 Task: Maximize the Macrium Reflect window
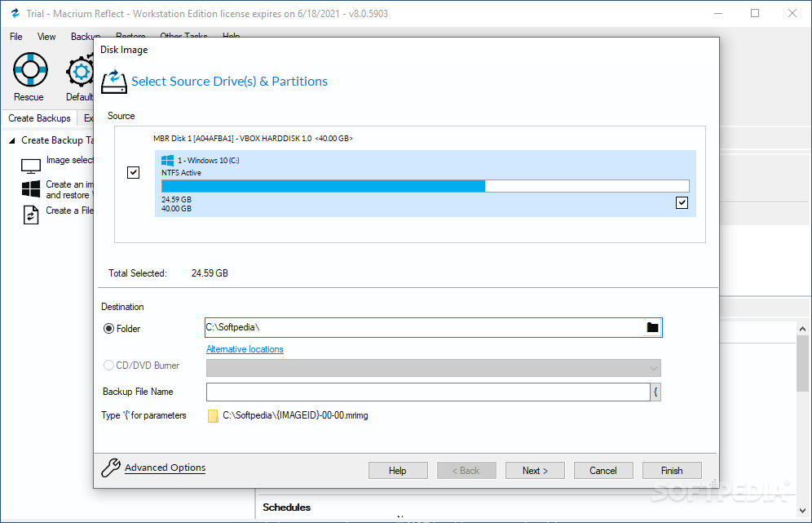755,14
